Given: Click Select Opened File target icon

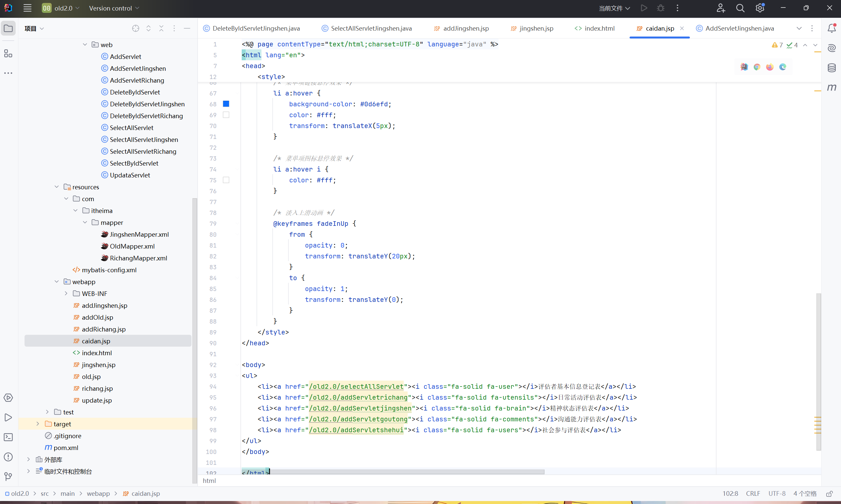Looking at the screenshot, I should [136, 29].
